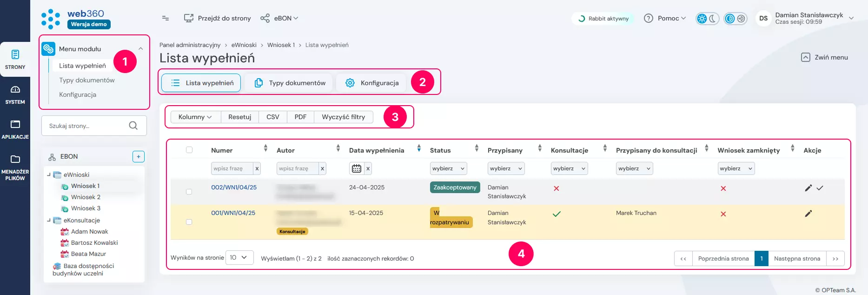The width and height of the screenshot is (868, 295).
Task: Toggle the accessibility contrast switch
Action: click(735, 19)
